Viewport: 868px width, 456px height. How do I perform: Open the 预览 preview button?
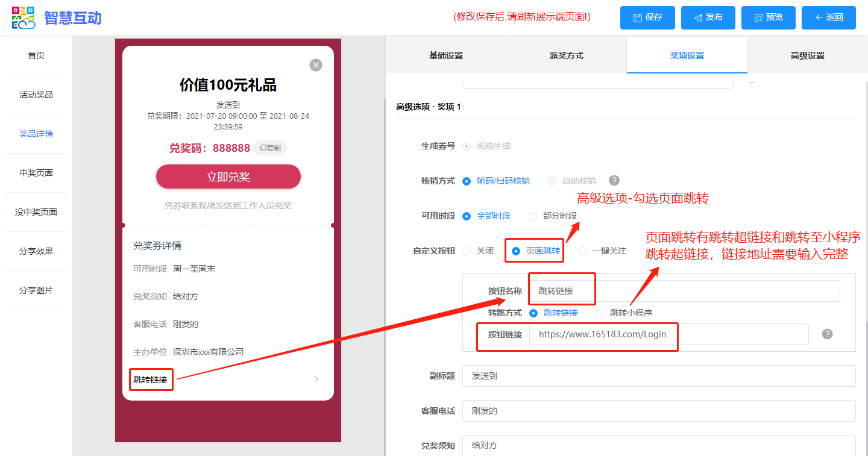768,17
